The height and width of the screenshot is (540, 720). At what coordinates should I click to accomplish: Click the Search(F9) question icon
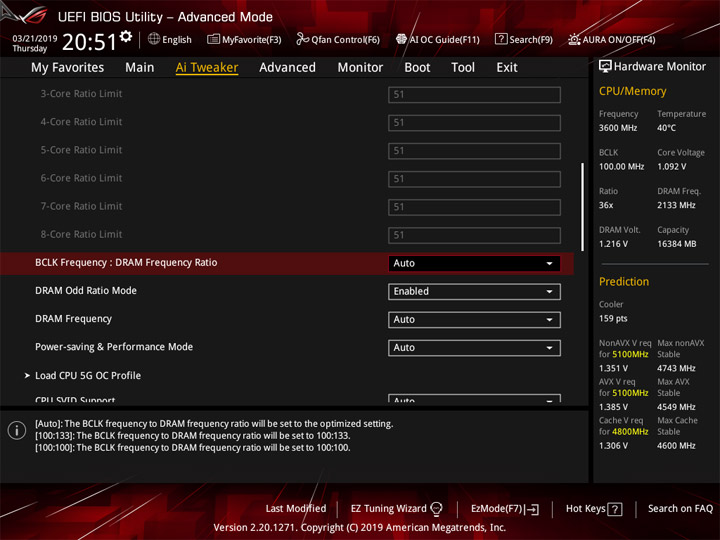click(x=501, y=39)
